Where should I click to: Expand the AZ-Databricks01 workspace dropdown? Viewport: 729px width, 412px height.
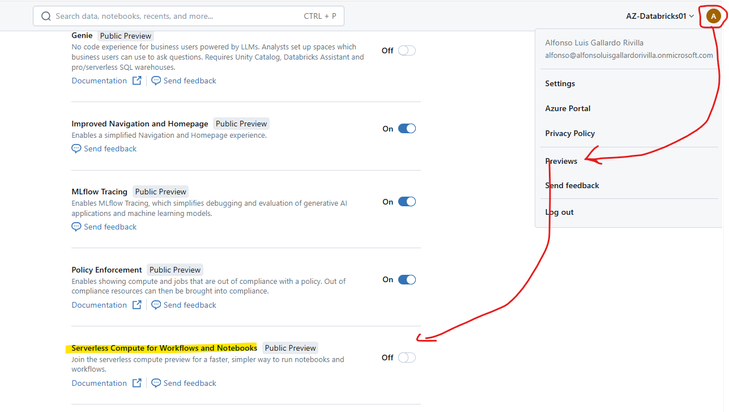point(658,16)
